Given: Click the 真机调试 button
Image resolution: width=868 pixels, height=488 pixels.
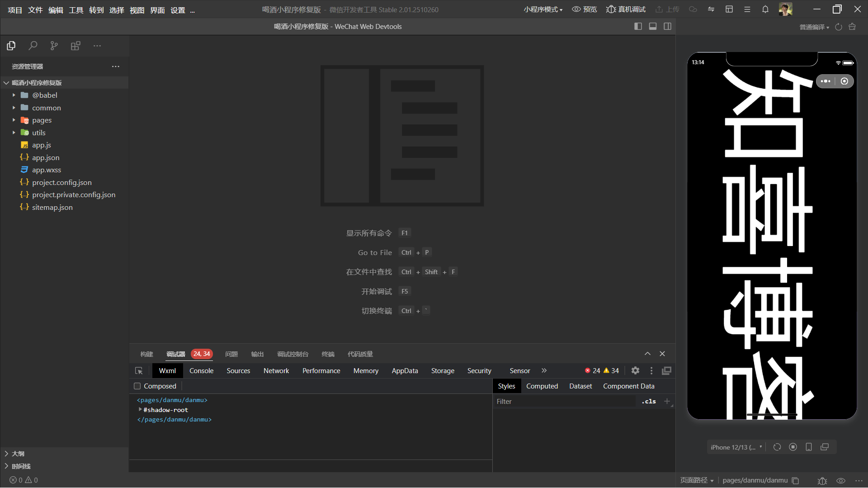Looking at the screenshot, I should (626, 9).
